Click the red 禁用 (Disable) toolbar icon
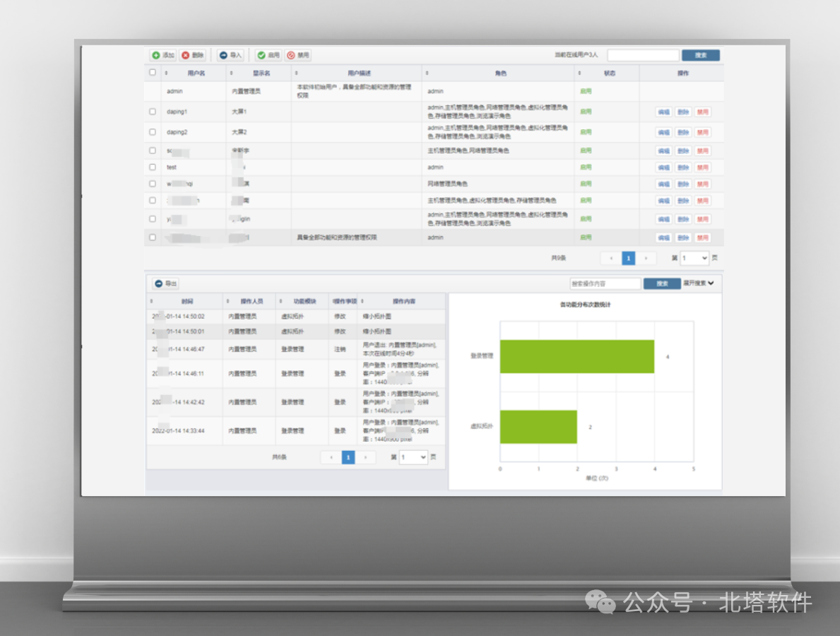This screenshot has height=636, width=840. click(x=291, y=55)
